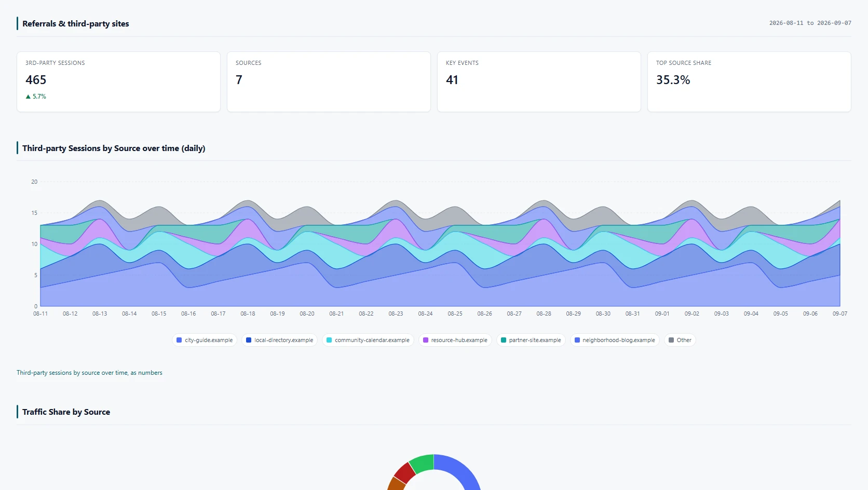
Task: Toggle city-guide.example legend series
Action: point(205,340)
